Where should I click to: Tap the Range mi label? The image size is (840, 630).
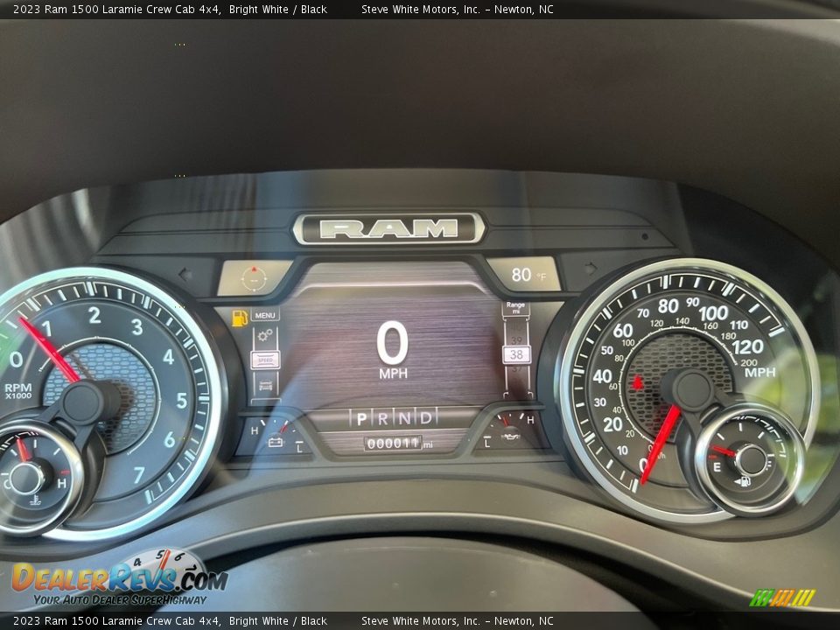coord(515,307)
